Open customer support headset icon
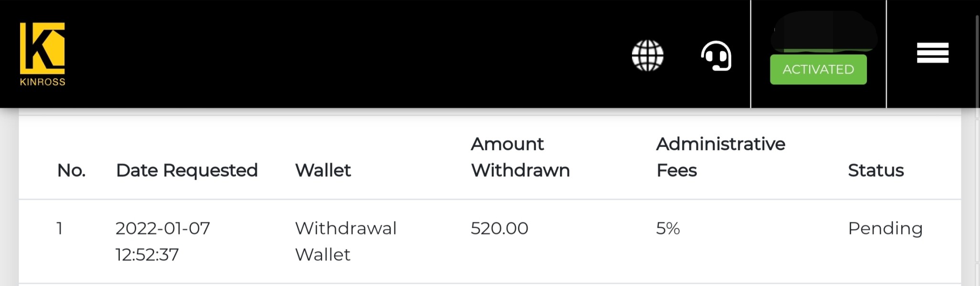Viewport: 980px width, 286px height. 716,55
